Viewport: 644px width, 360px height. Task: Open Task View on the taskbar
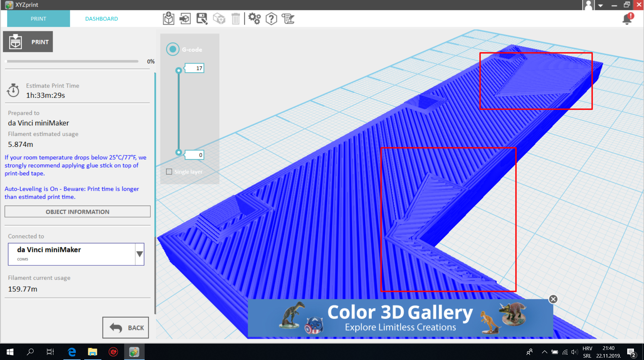pos(50,352)
